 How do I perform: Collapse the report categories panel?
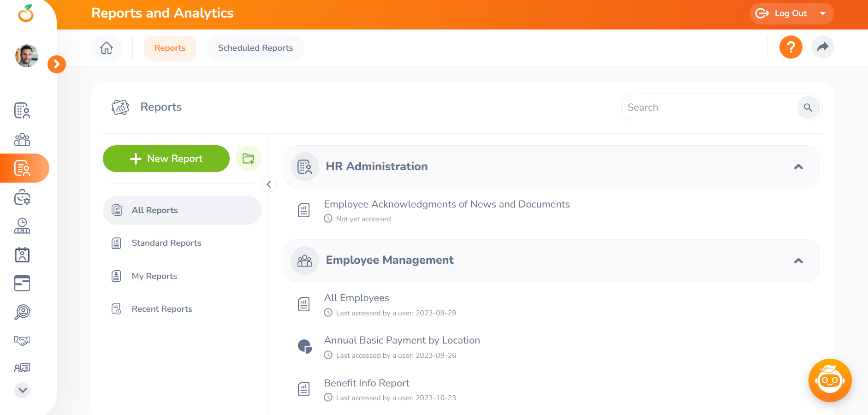(269, 184)
